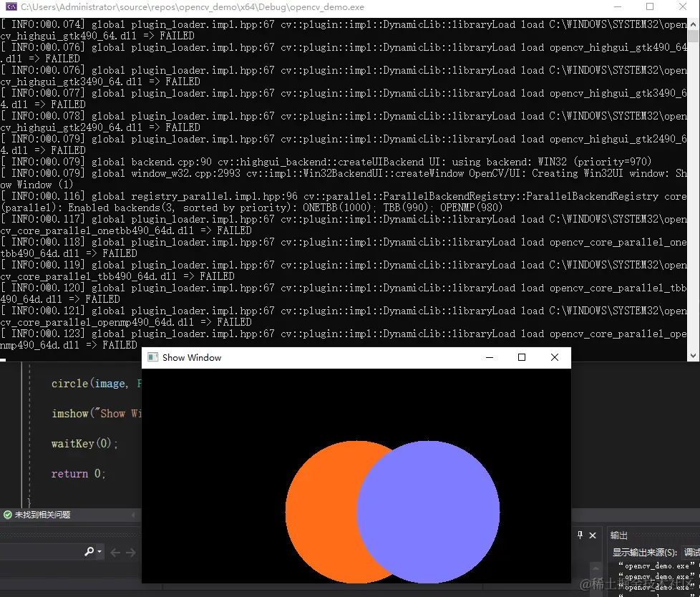
Task: Click the 未找到相关问题 status text
Action: (42, 515)
